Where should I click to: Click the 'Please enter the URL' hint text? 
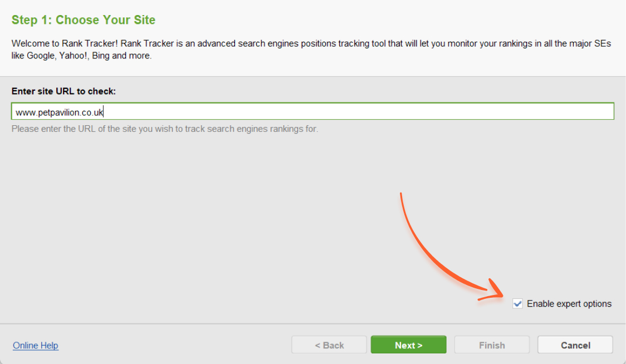(x=165, y=129)
